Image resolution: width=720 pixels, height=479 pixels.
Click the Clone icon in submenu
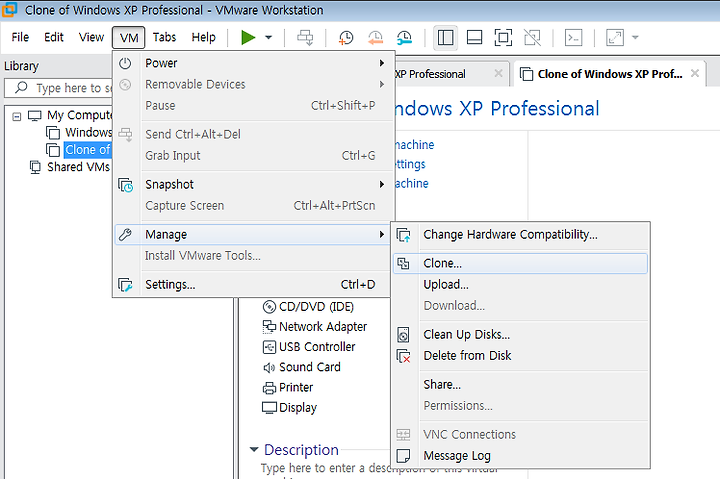tap(403, 263)
